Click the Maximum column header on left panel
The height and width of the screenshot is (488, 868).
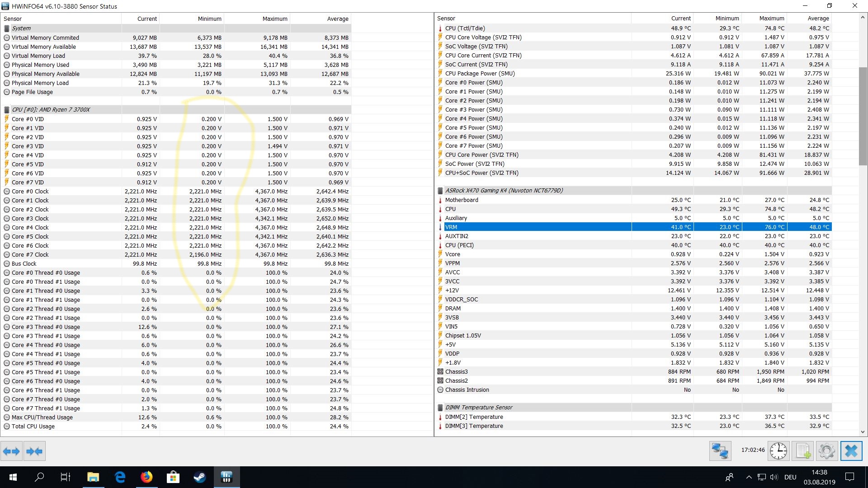click(274, 19)
